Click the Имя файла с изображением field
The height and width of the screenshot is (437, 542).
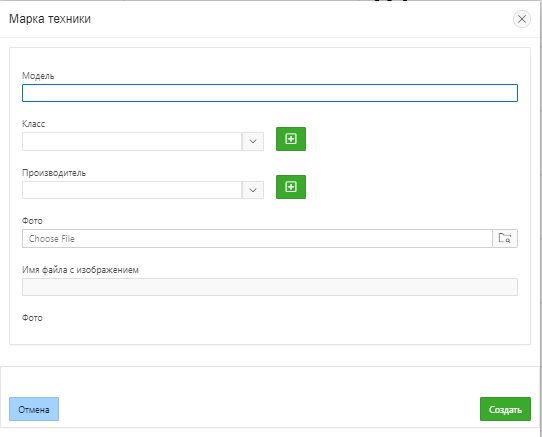pyautogui.click(x=270, y=287)
